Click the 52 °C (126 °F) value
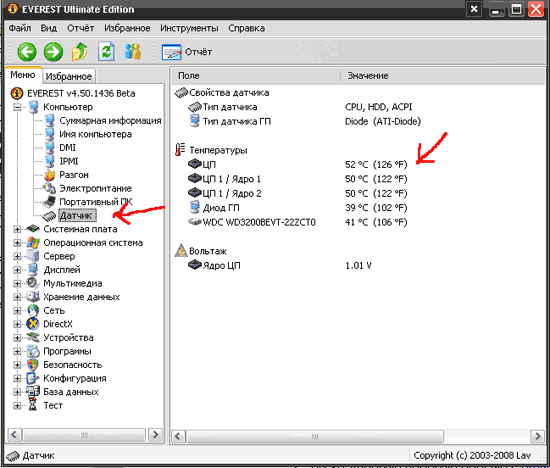The image size is (550, 468). click(376, 165)
